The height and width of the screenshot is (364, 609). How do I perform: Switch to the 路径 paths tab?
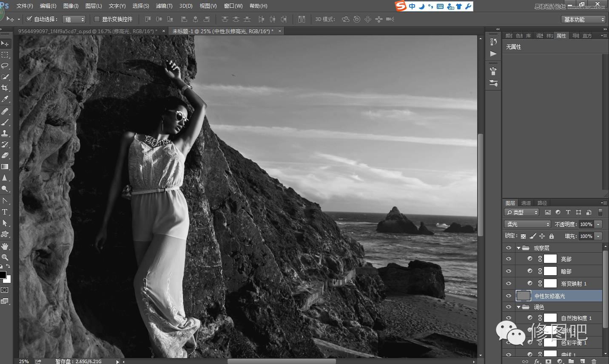pyautogui.click(x=542, y=203)
